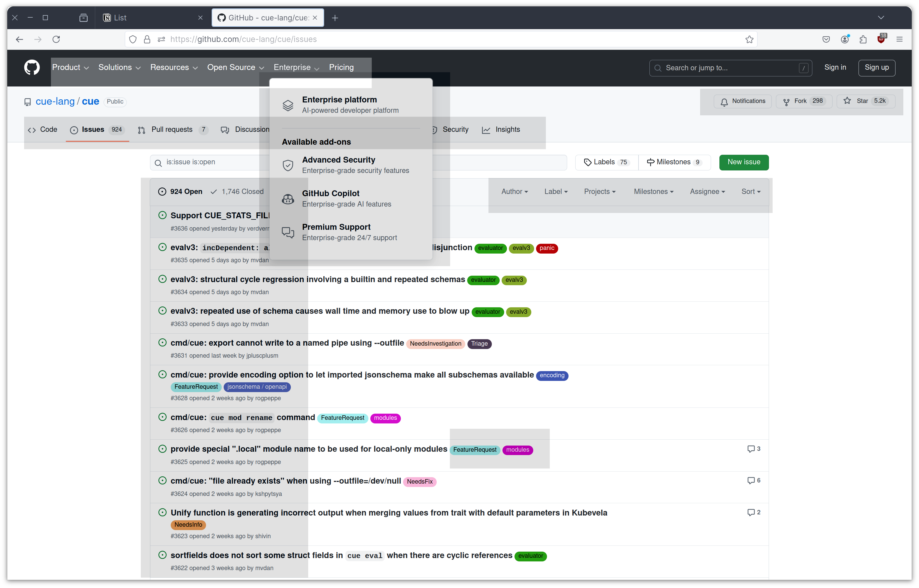919x588 pixels.
Task: Open Pocket save icon in toolbar
Action: (x=826, y=39)
